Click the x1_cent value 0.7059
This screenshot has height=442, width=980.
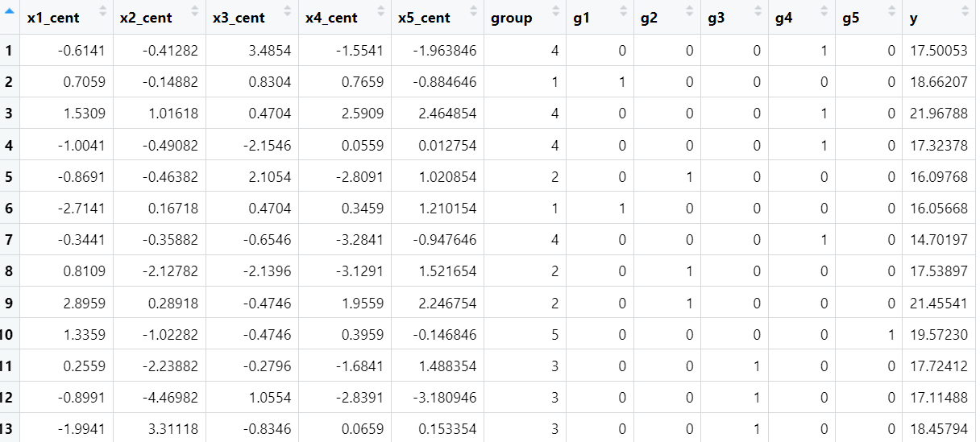tap(85, 82)
